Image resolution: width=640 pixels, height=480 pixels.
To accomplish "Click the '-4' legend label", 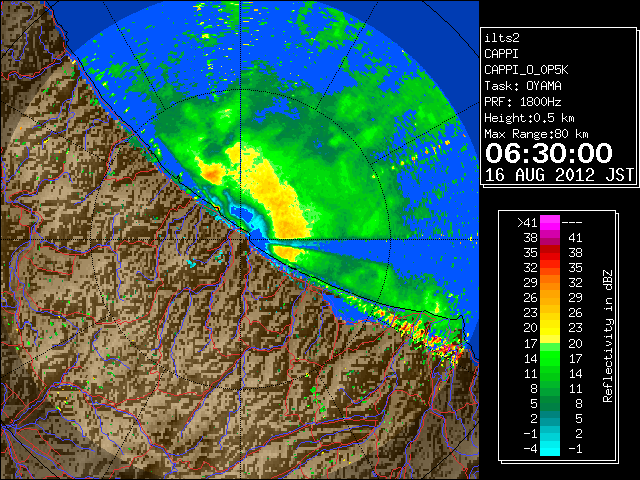I will [x=530, y=449].
